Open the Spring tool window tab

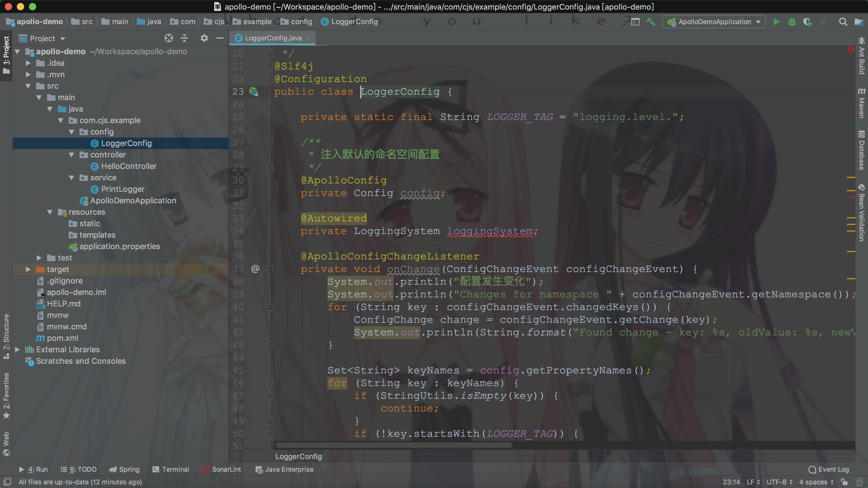[124, 469]
